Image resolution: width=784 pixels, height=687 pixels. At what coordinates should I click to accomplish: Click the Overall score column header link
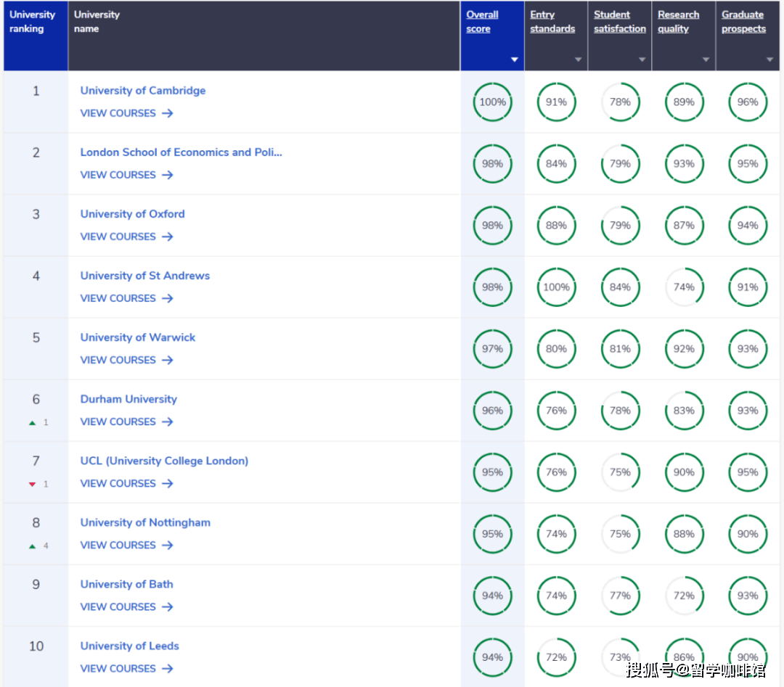point(483,22)
